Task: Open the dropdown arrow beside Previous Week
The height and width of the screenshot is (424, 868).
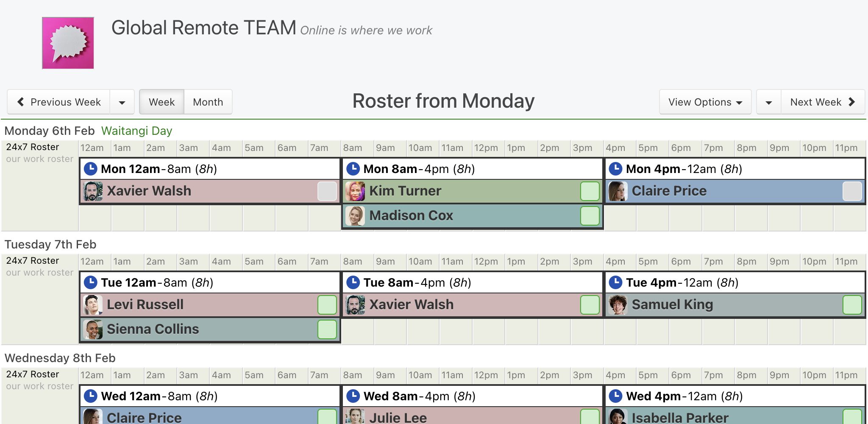Action: pos(122,102)
